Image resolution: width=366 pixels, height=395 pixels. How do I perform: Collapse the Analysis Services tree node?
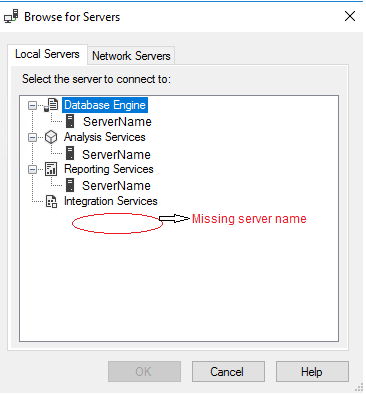pos(32,137)
